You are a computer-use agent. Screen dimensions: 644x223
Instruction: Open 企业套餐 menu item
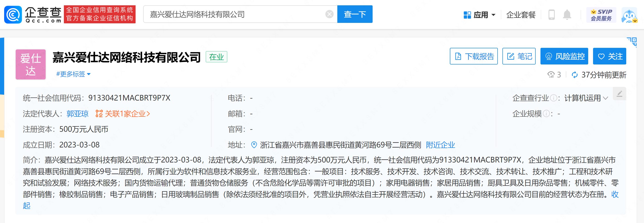click(521, 15)
